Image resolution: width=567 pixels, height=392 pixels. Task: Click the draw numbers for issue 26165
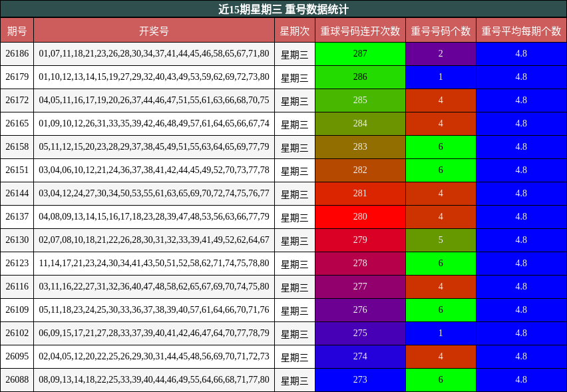[x=154, y=124]
